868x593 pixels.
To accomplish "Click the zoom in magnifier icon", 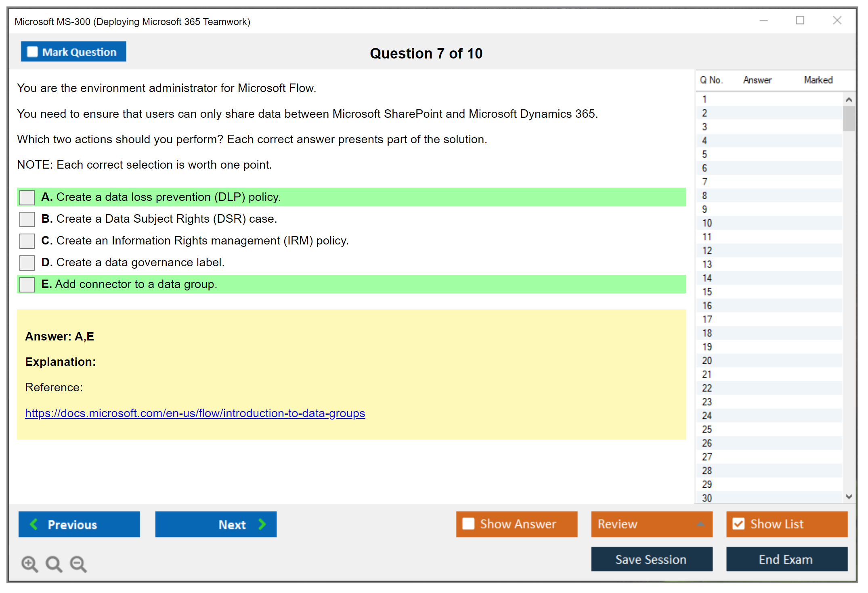I will (29, 564).
